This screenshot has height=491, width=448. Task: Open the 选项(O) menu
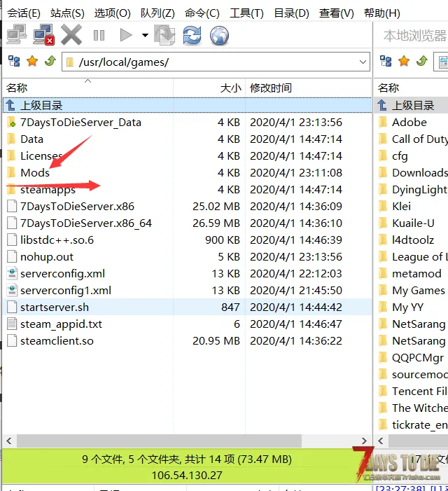click(x=112, y=13)
